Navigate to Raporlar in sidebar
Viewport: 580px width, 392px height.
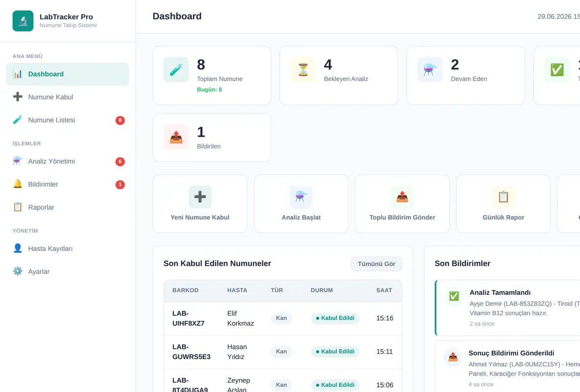(x=68, y=207)
